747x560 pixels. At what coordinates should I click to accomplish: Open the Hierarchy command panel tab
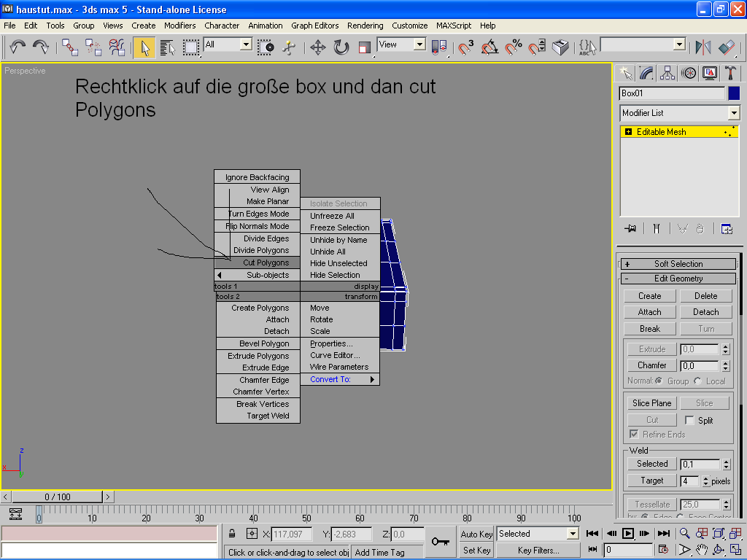pyautogui.click(x=667, y=73)
